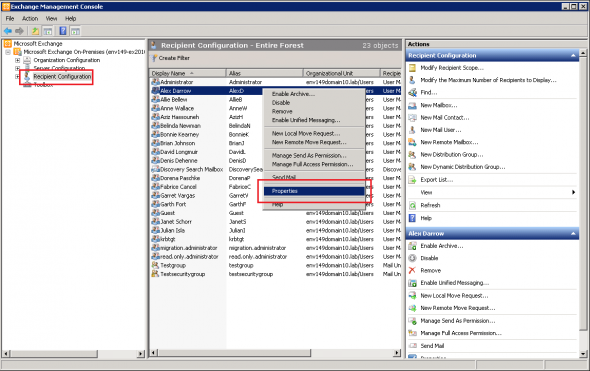This screenshot has height=371, width=590.
Task: Click New Mail User icon
Action: 412,130
